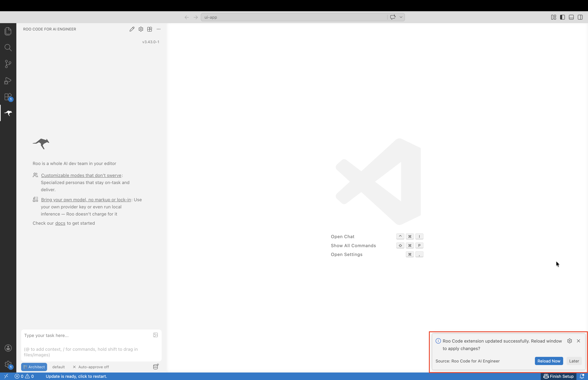
Task: Open the default API configuration selector
Action: pyautogui.click(x=59, y=367)
